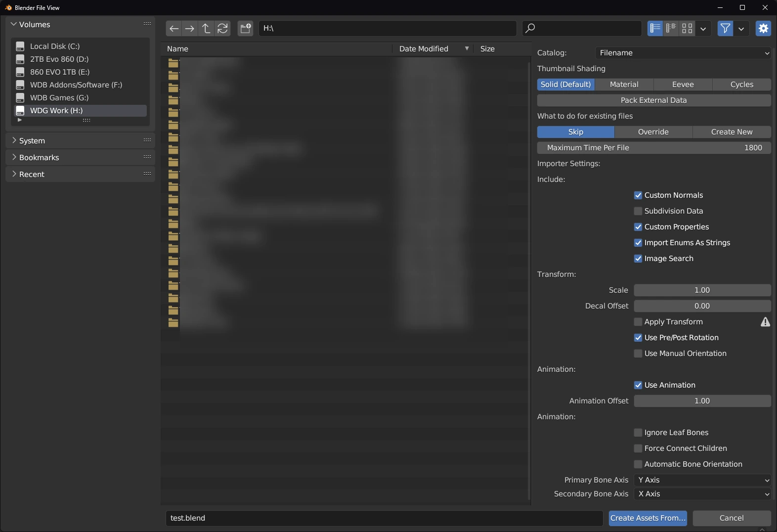This screenshot has width=777, height=532.
Task: Click the Maximum Time Per File slider
Action: point(653,148)
